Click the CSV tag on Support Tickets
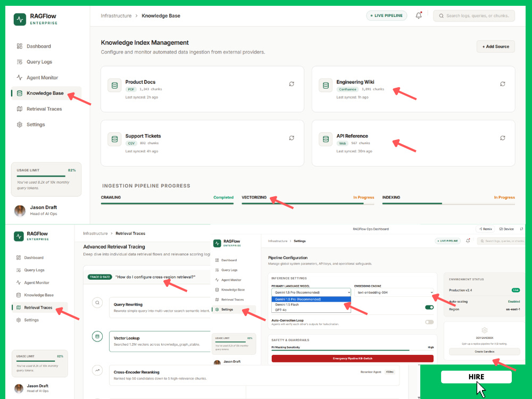Image resolution: width=532 pixels, height=399 pixels. click(131, 143)
